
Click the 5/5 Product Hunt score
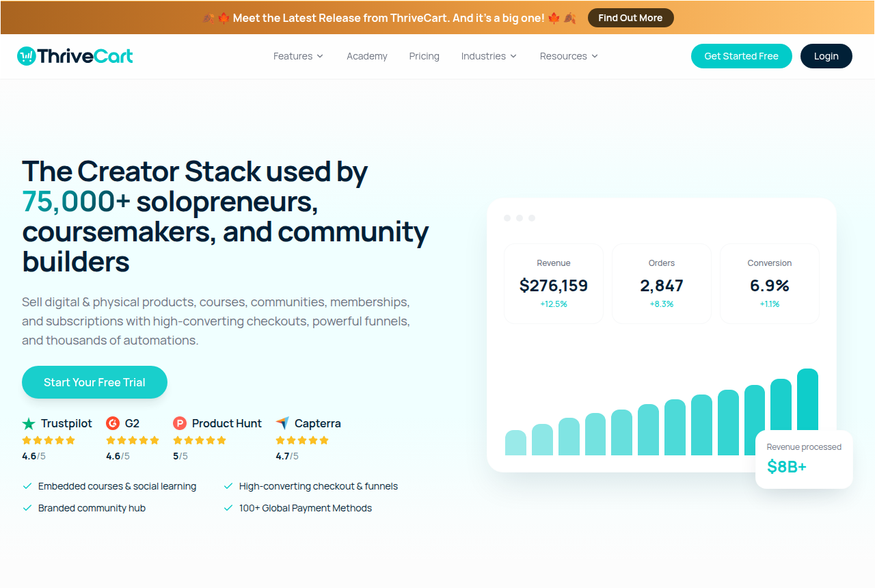(180, 456)
